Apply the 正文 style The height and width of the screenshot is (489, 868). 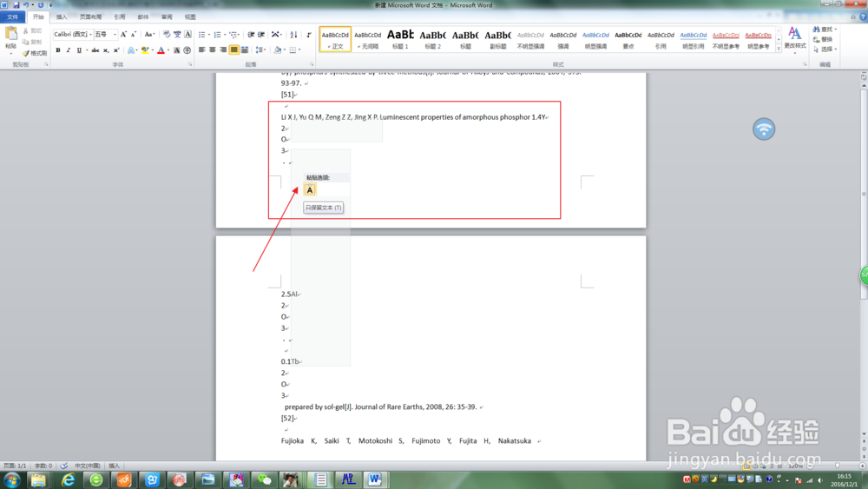pyautogui.click(x=335, y=39)
